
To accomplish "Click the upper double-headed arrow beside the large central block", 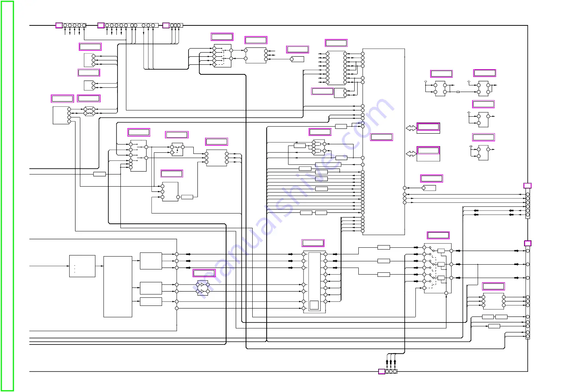I will (x=411, y=128).
